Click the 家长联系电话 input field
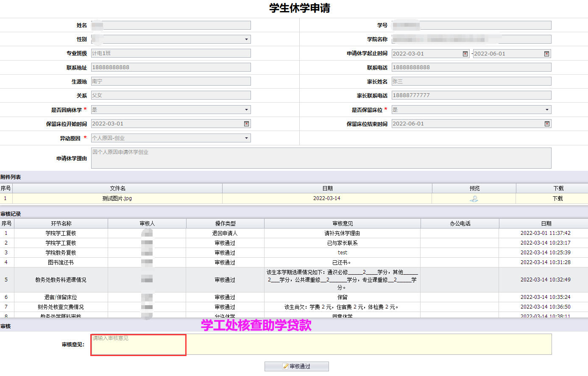The width and height of the screenshot is (588, 376). (x=471, y=95)
